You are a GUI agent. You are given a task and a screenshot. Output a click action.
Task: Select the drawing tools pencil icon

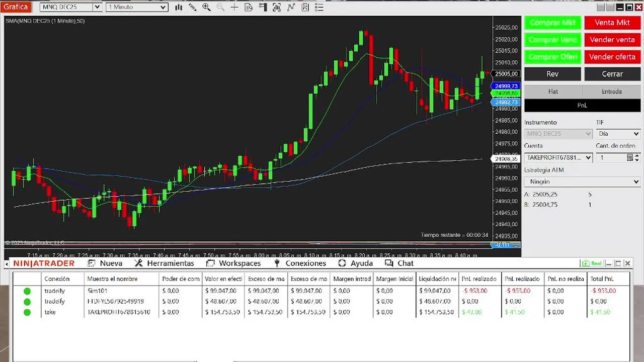pos(192,7)
